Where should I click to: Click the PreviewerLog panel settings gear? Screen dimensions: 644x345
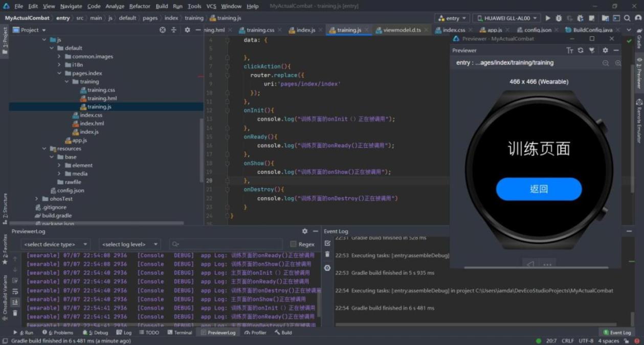[x=305, y=232]
